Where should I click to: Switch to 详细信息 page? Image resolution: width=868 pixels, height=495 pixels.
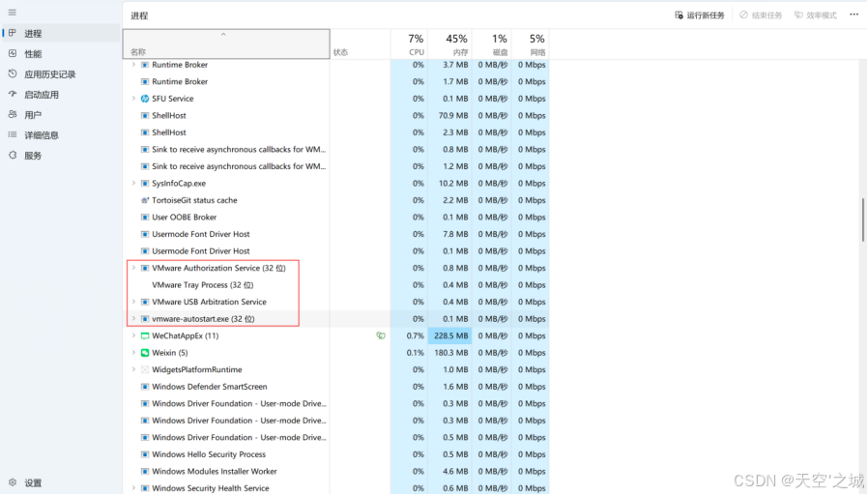coord(60,135)
